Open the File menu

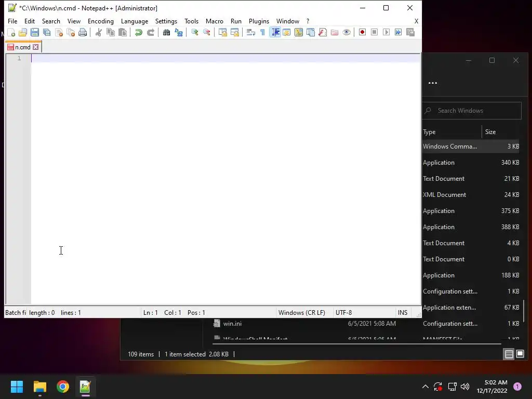click(12, 21)
